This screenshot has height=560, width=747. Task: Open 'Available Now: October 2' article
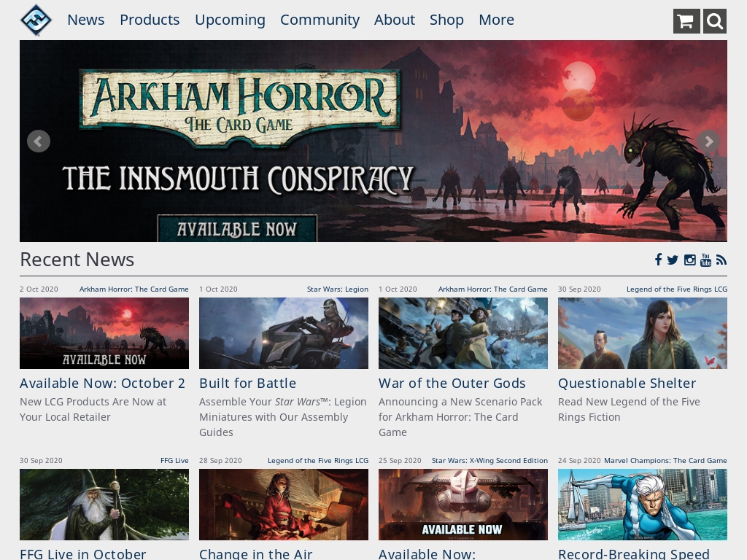[102, 384]
